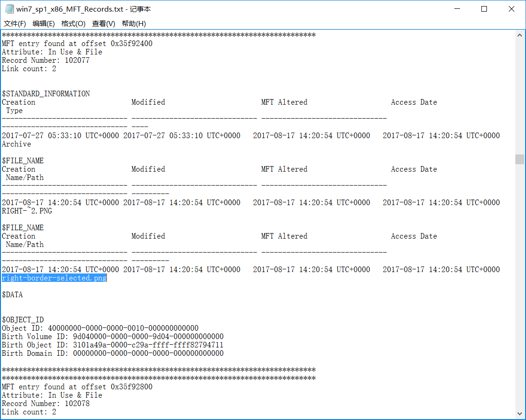Maximize the Notepad window
This screenshot has height=420, width=526.
point(485,8)
